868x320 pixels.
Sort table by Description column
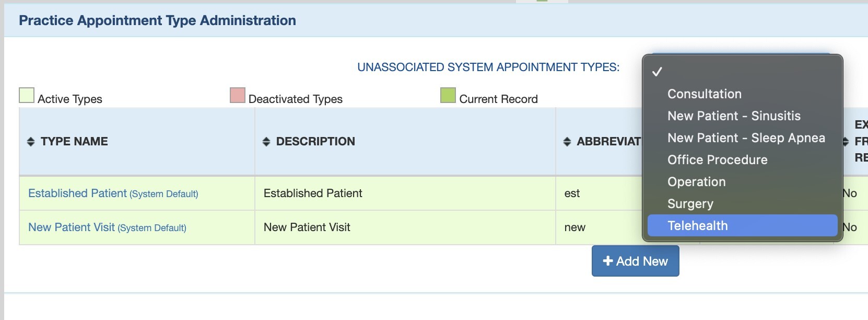pyautogui.click(x=266, y=142)
